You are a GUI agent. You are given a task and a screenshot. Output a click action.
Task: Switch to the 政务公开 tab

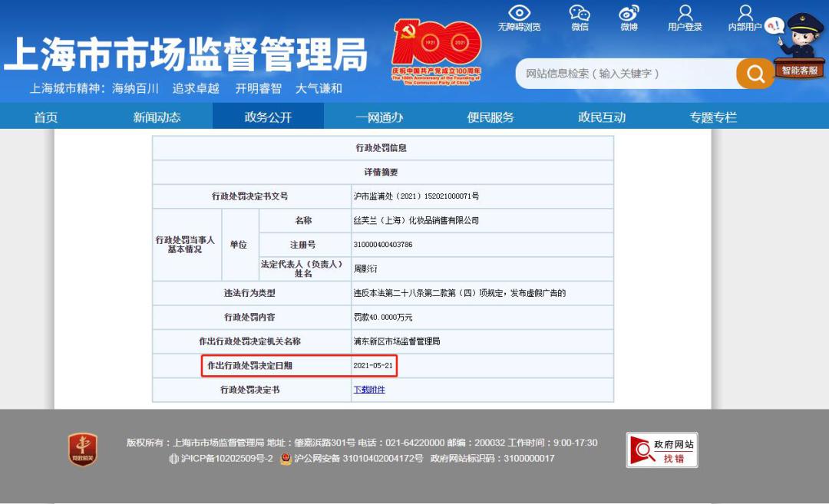coord(267,118)
